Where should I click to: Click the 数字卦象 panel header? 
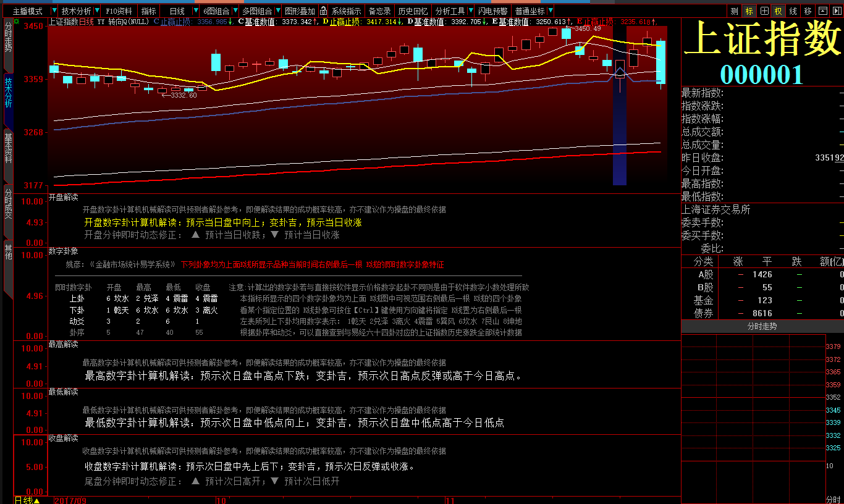(x=63, y=251)
